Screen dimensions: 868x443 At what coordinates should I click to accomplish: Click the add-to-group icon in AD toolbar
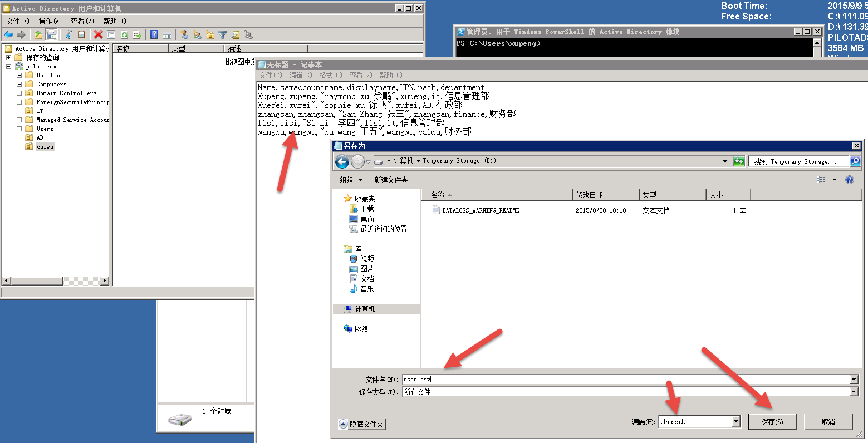(x=248, y=35)
